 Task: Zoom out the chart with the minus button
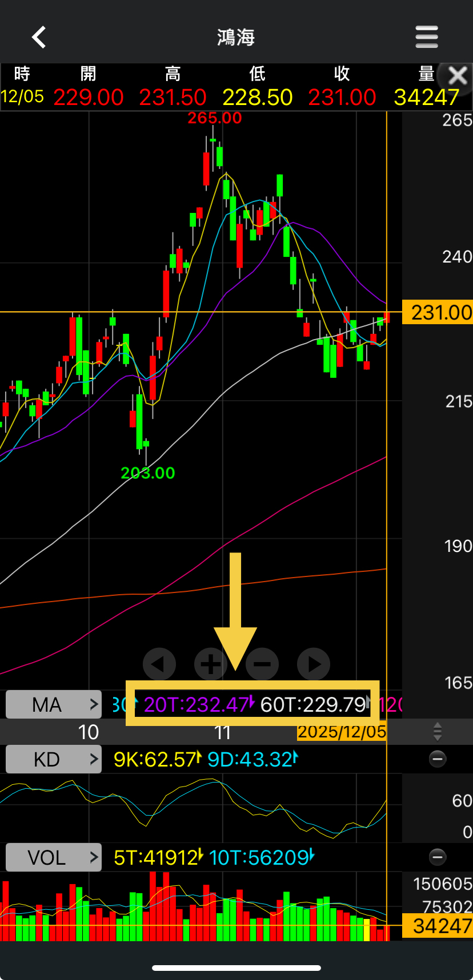262,664
